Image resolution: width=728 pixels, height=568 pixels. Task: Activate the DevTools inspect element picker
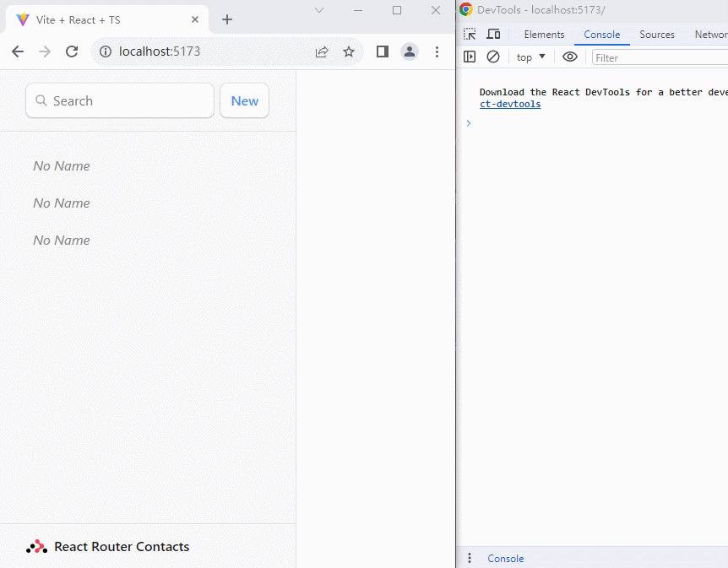pyautogui.click(x=470, y=35)
